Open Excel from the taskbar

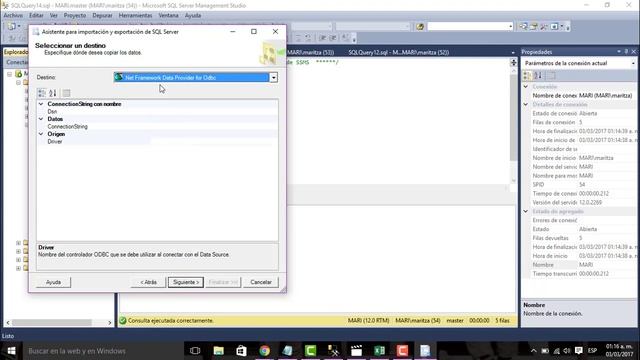379,351
